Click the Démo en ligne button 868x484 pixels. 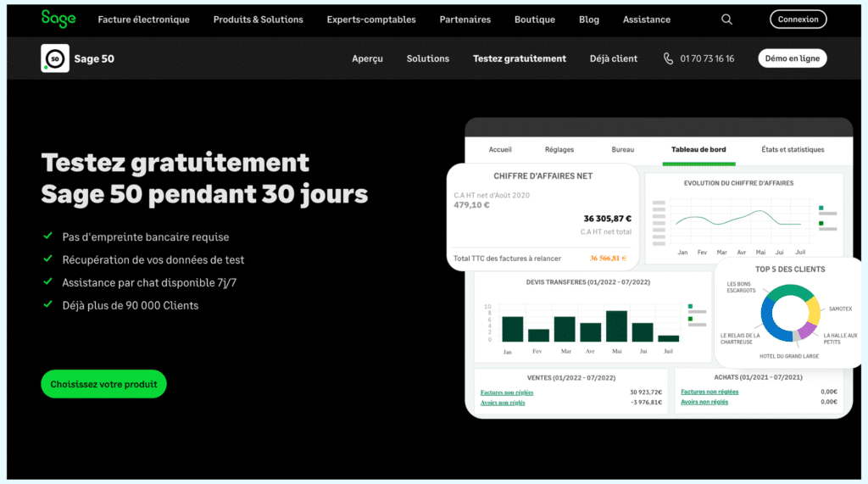click(793, 58)
